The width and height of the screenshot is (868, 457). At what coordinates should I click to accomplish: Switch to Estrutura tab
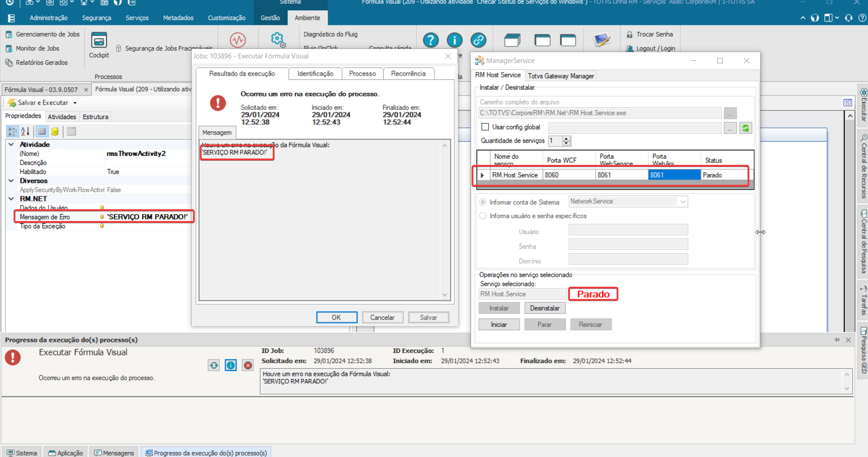pos(96,117)
